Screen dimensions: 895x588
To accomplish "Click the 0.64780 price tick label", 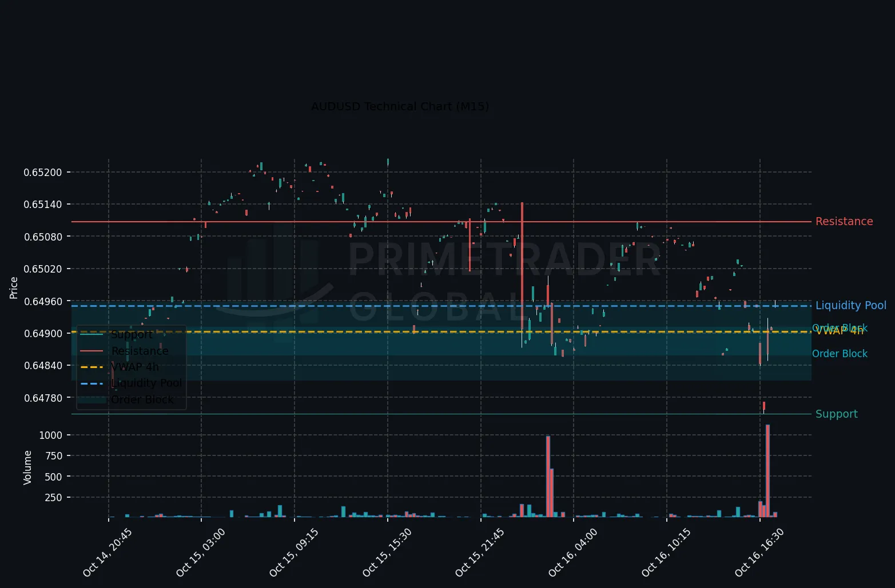I will point(43,398).
